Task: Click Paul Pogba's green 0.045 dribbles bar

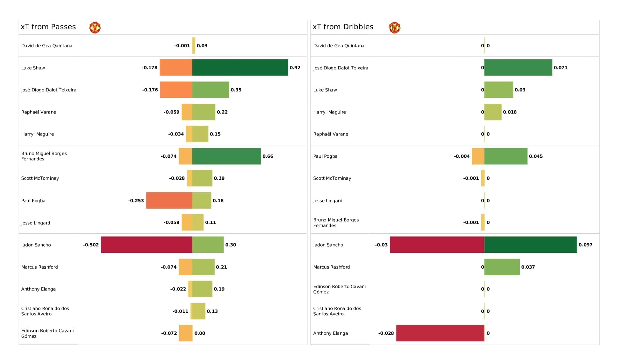Action: 506,156
